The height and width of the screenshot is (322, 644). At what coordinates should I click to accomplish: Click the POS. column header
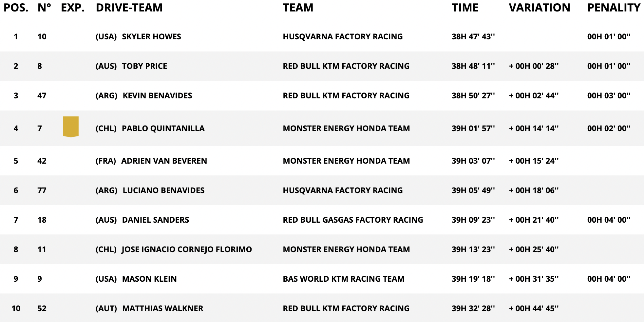pos(16,8)
